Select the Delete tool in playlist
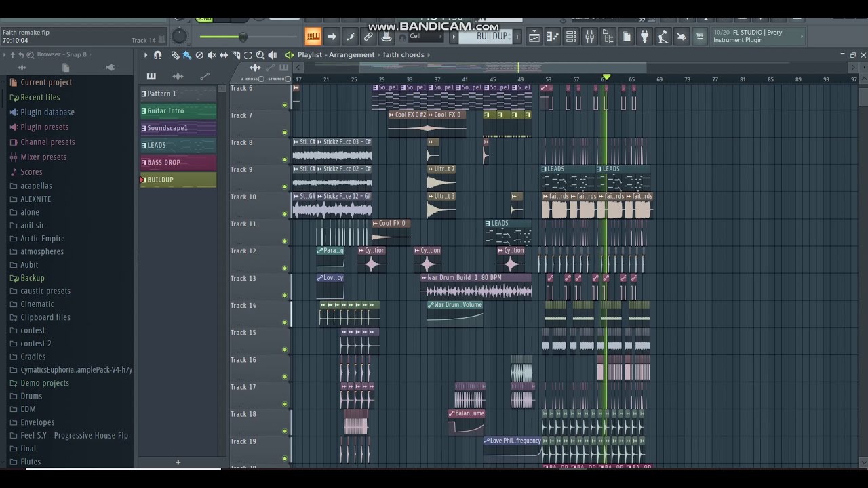This screenshot has width=868, height=488. point(199,55)
